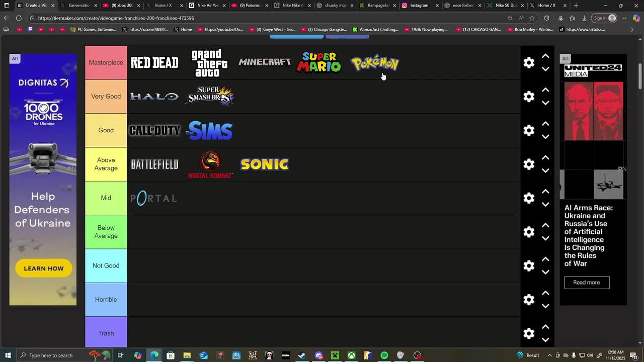Click LEARN HOW button in Dignitas ad

43,268
